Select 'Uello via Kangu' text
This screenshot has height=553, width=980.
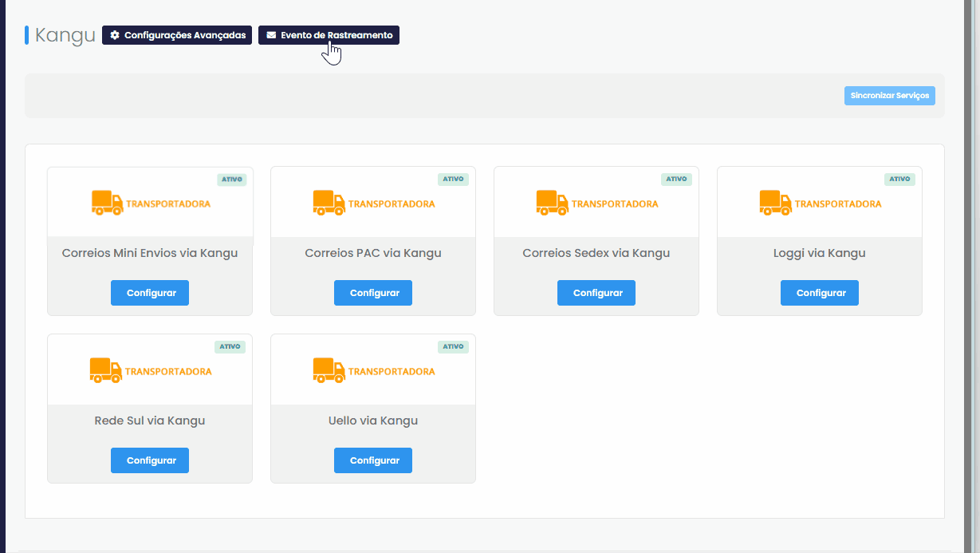coord(373,421)
